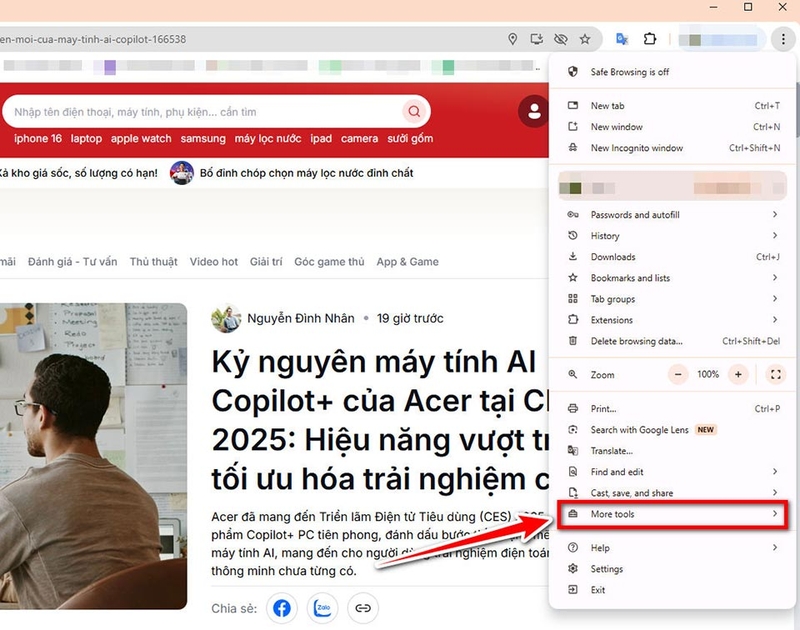Expand Bookmarks and lists submenu arrow

pyautogui.click(x=775, y=278)
